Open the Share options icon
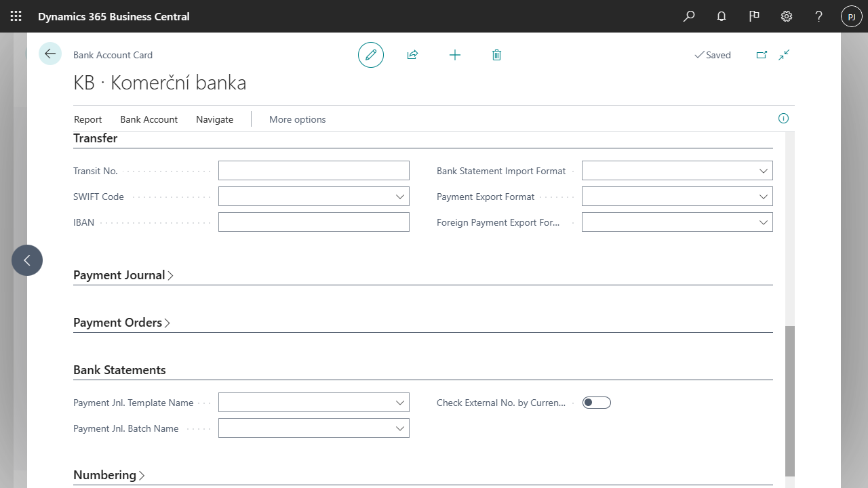Image resolution: width=868 pixels, height=488 pixels. [x=412, y=54]
